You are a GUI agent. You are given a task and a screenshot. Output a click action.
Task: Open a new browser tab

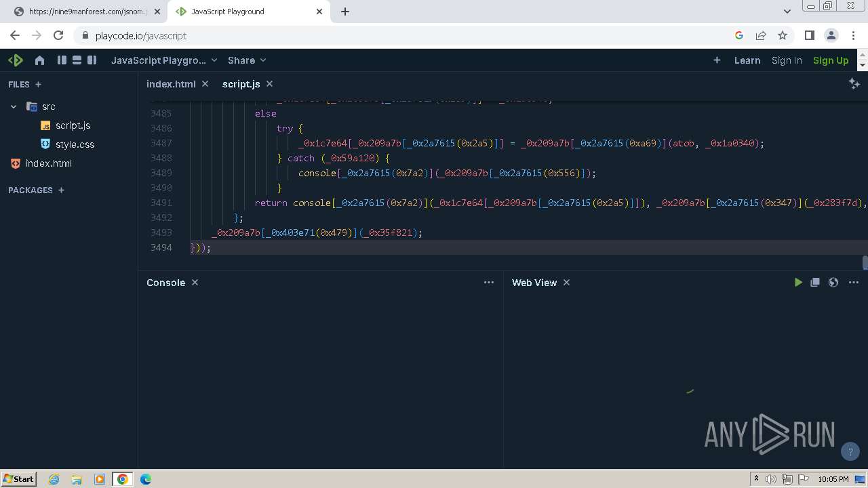pyautogui.click(x=345, y=12)
